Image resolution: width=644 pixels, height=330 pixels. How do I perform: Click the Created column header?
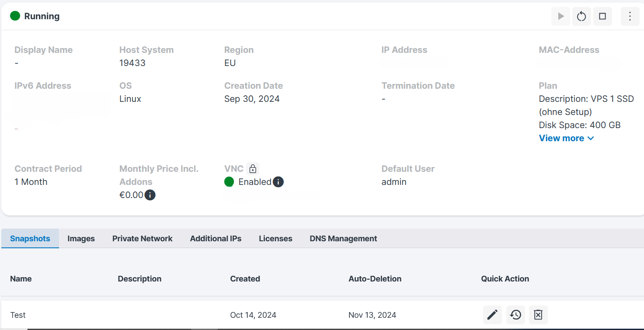click(245, 279)
